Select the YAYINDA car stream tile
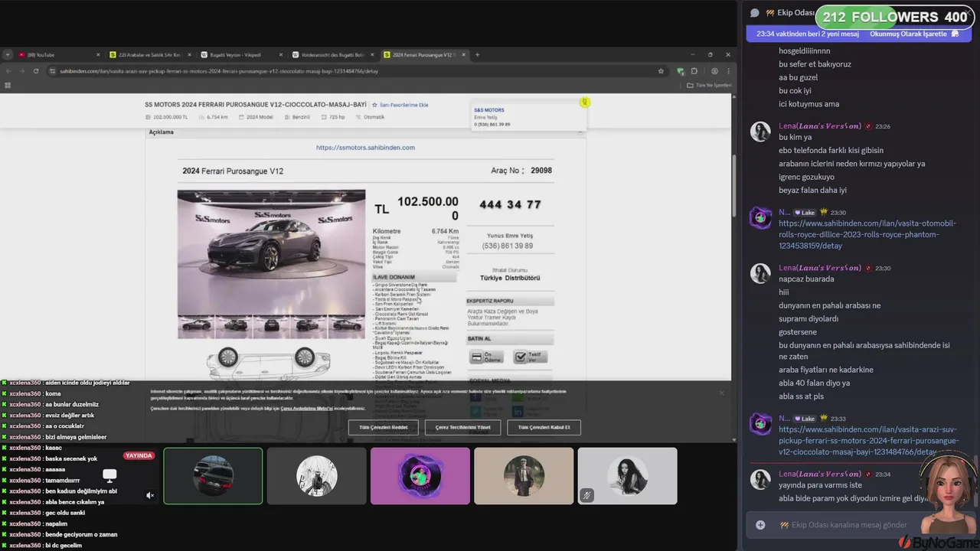Screen dimensions: 980x551 (213, 476)
